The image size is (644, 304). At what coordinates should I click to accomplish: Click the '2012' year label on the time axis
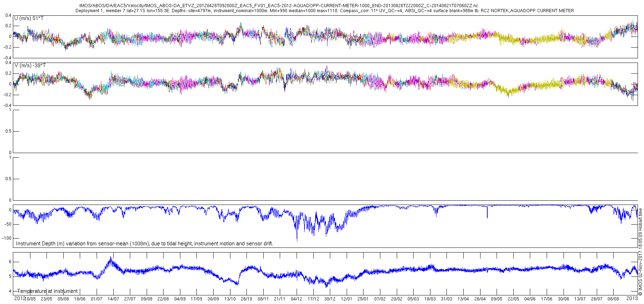click(20, 298)
